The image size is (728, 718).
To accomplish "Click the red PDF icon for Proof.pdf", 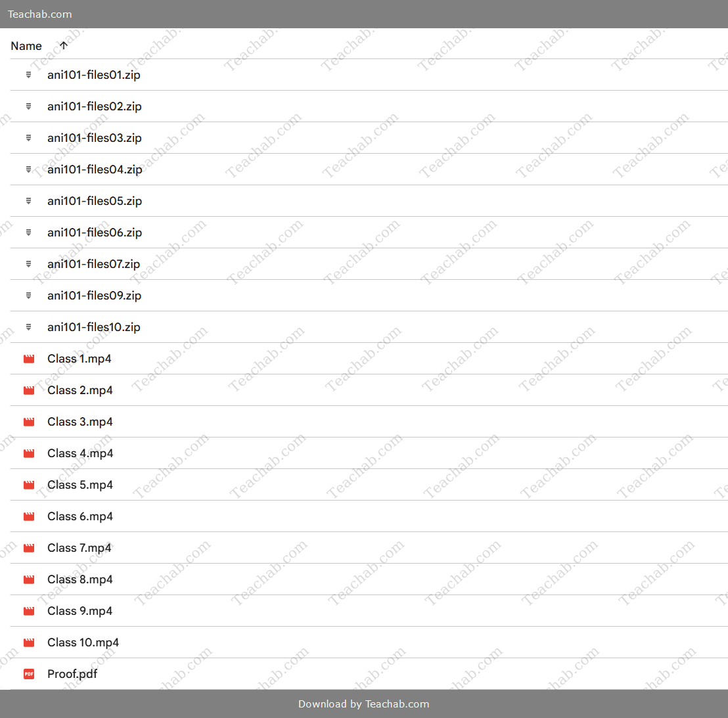I will click(x=29, y=674).
